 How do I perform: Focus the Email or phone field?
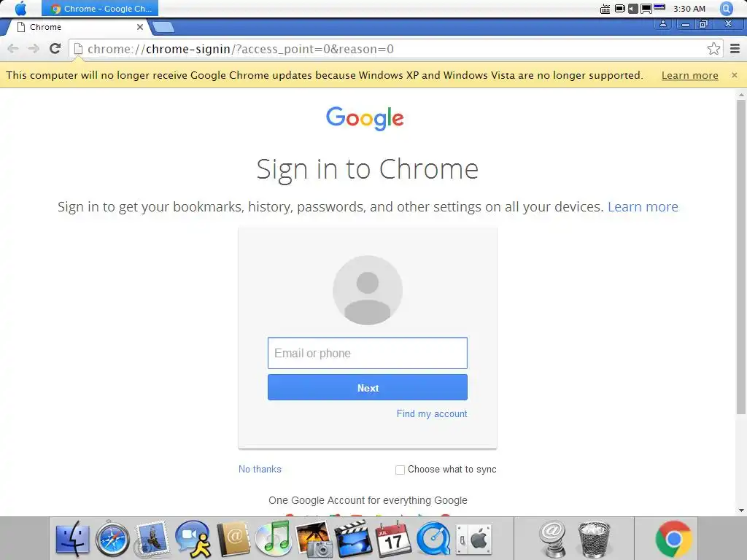[x=368, y=353]
